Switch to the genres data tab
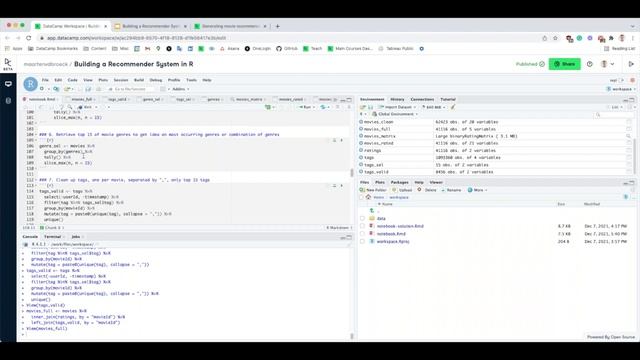The image size is (640, 360). click(213, 99)
